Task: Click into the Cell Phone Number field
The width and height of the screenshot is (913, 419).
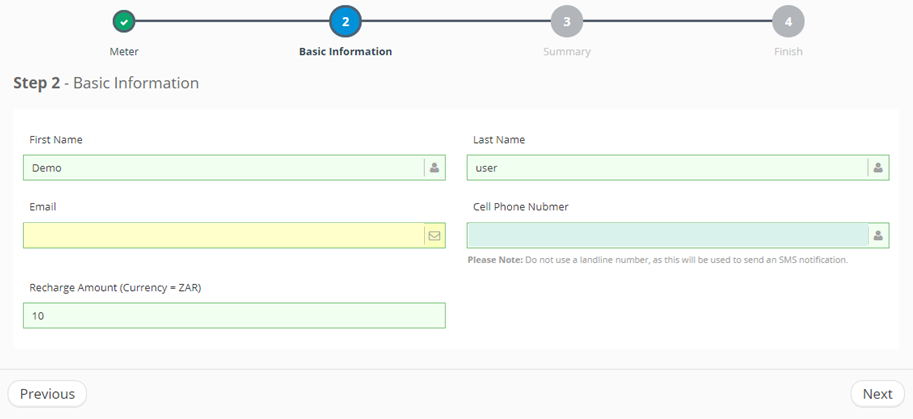Action: (x=667, y=236)
